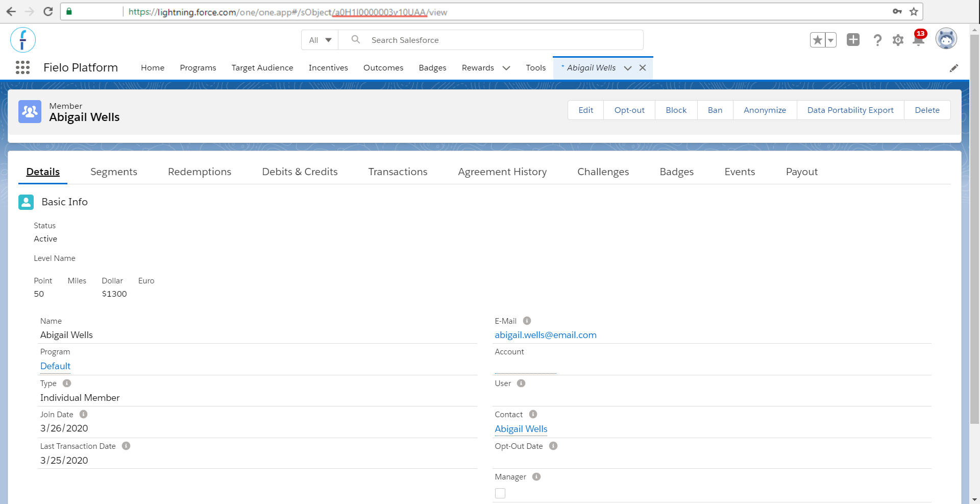980x504 pixels.
Task: Open the Target Audience nav item
Action: pyautogui.click(x=262, y=67)
